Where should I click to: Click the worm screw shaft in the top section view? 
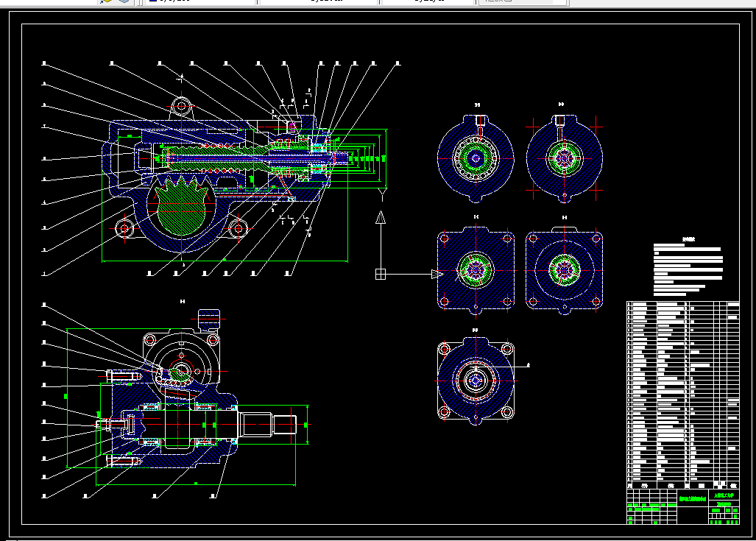[255, 158]
